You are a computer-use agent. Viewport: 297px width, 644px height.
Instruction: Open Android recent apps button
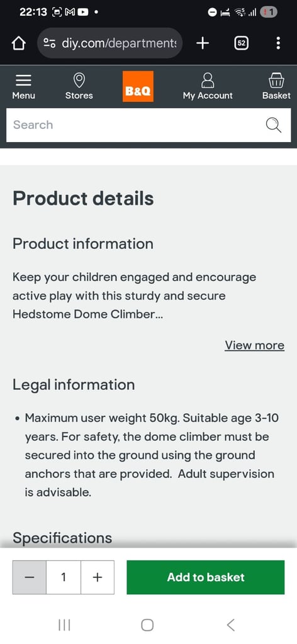(64, 625)
